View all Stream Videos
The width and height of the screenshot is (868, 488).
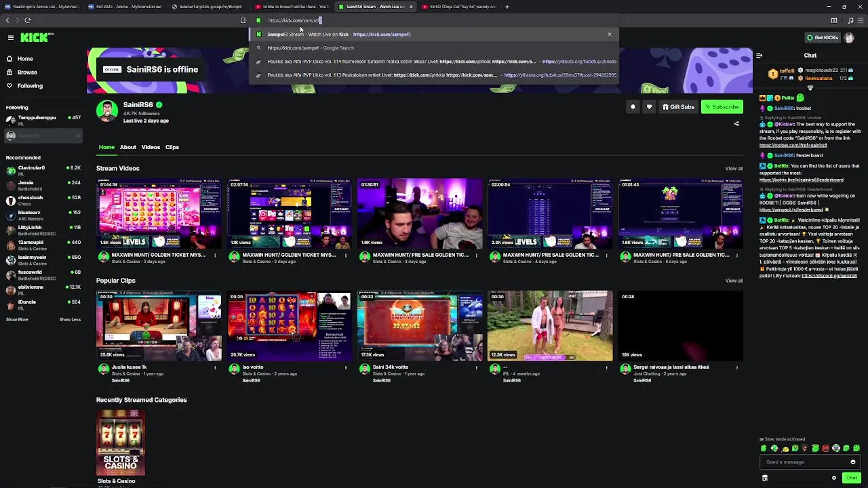coord(734,169)
